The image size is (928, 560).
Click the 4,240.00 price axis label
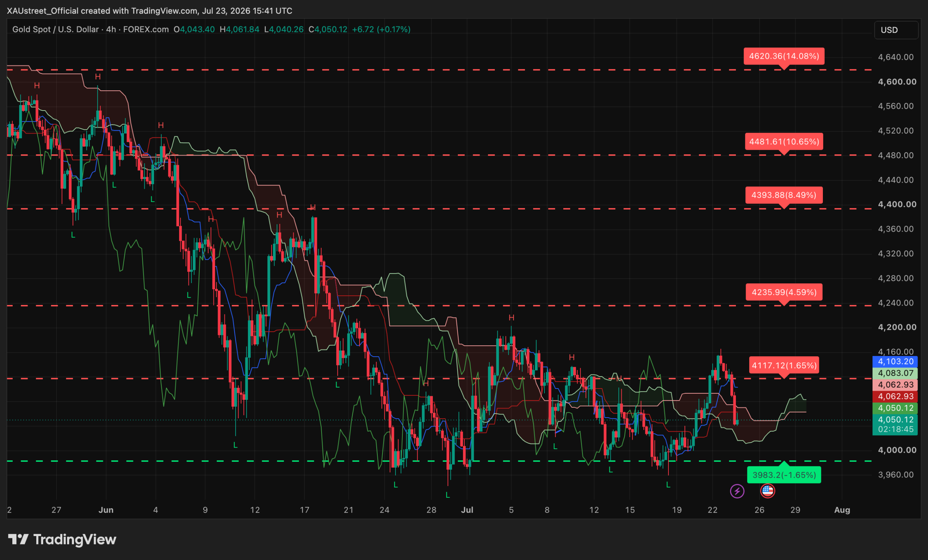[896, 303]
